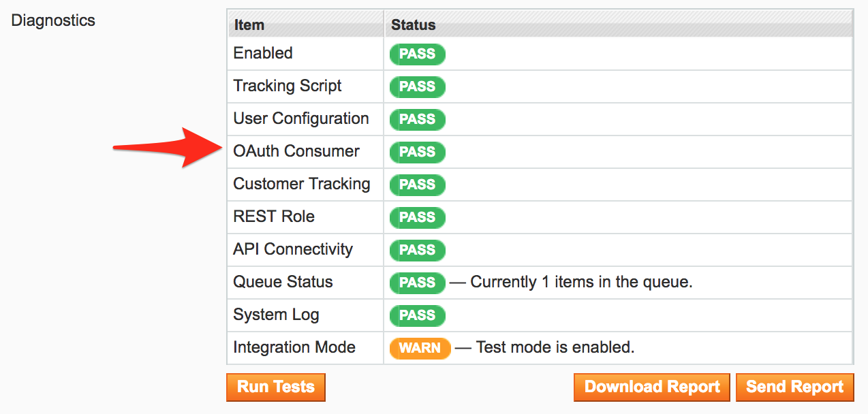The image size is (868, 414).
Task: Select the OAuth Consumer row label
Action: click(x=296, y=151)
